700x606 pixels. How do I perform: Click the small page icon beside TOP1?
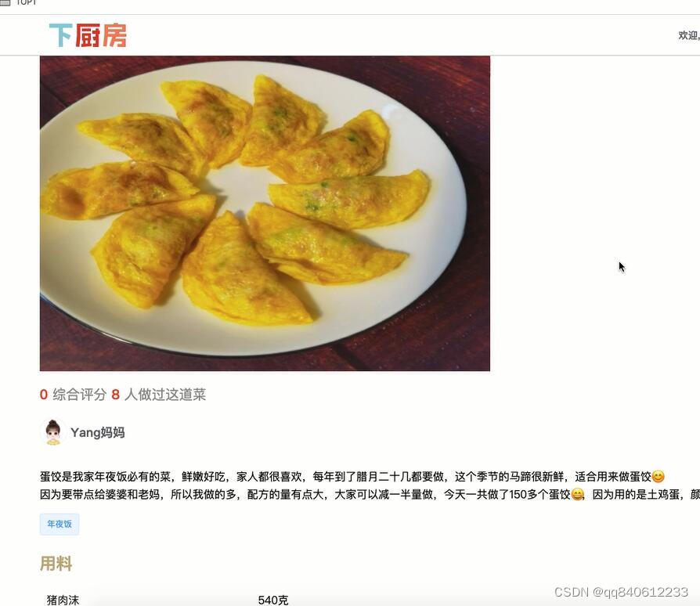(x=5, y=2)
